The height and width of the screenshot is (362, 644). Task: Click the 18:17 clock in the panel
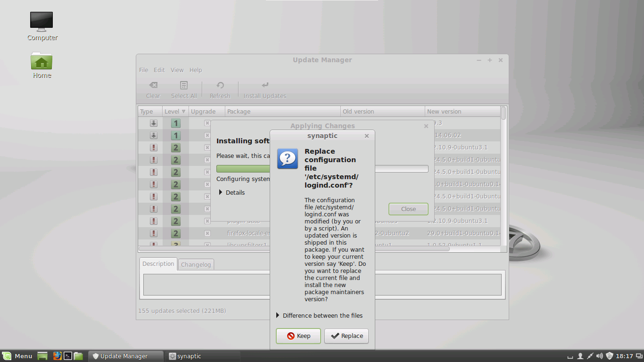624,356
